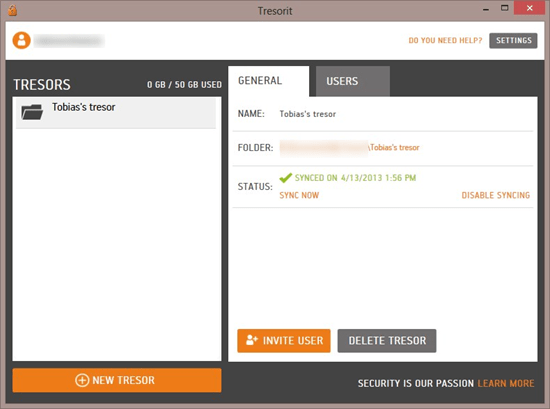Click the green synced checkmark icon

click(x=286, y=178)
